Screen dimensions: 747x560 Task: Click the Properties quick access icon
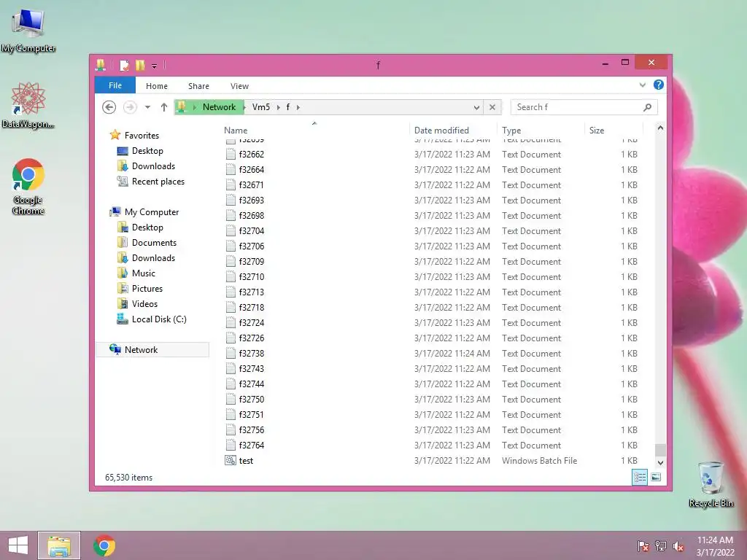124,65
